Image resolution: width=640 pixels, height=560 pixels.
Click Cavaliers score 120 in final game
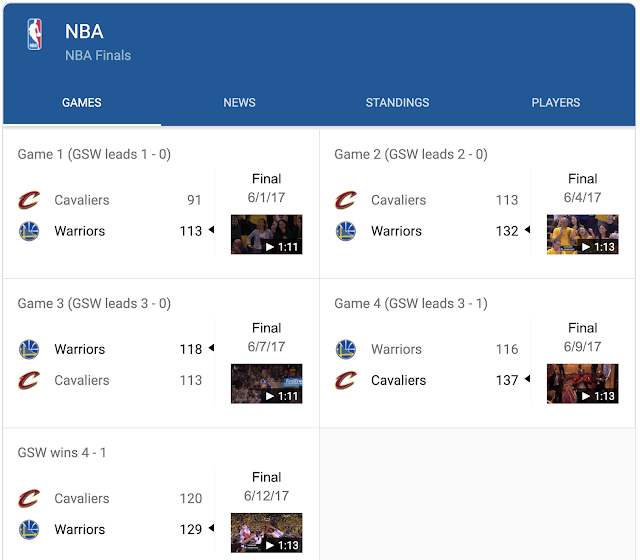[191, 498]
